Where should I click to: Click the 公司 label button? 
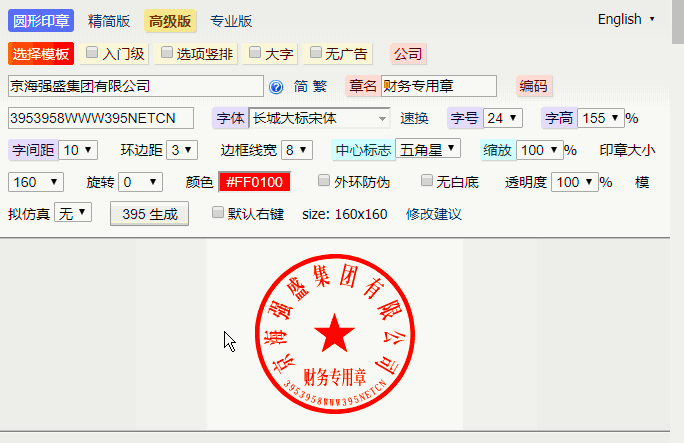[x=408, y=54]
